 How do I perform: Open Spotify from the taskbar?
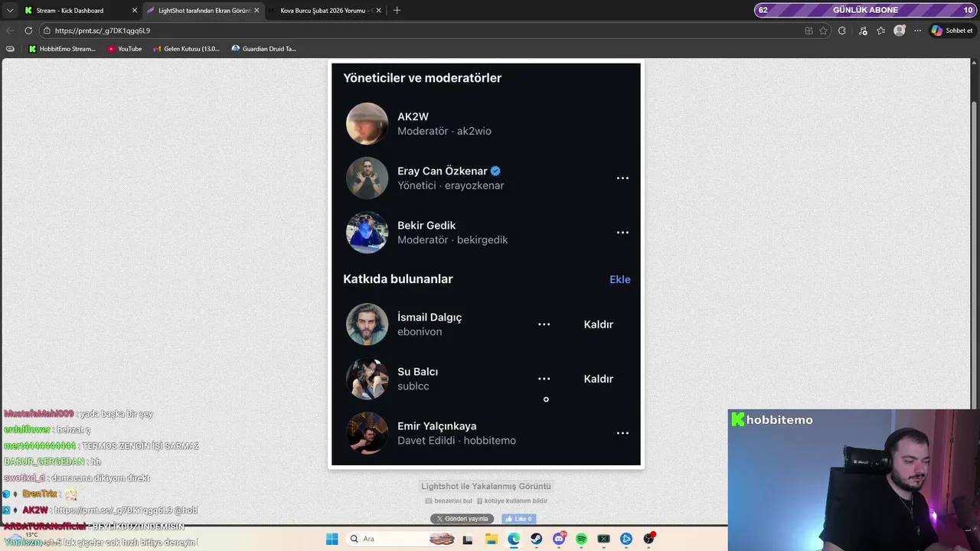pos(581,539)
